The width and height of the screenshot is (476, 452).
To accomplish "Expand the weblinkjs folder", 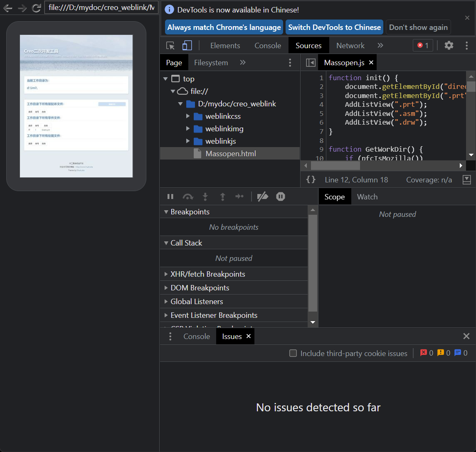I will click(188, 141).
